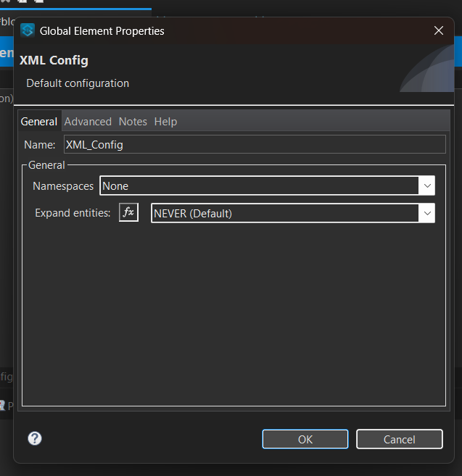This screenshot has height=476, width=462.
Task: Click the empty area of the General panel
Action: 232,319
